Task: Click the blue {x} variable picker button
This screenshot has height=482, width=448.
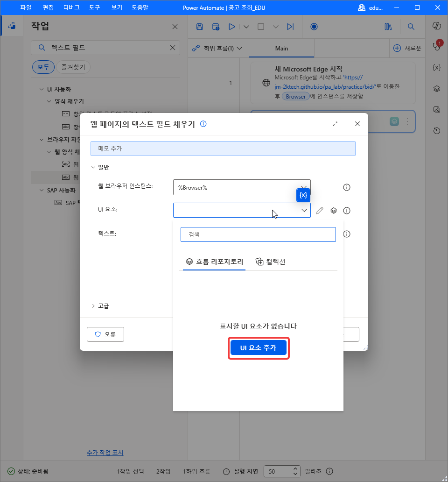Action: (303, 195)
